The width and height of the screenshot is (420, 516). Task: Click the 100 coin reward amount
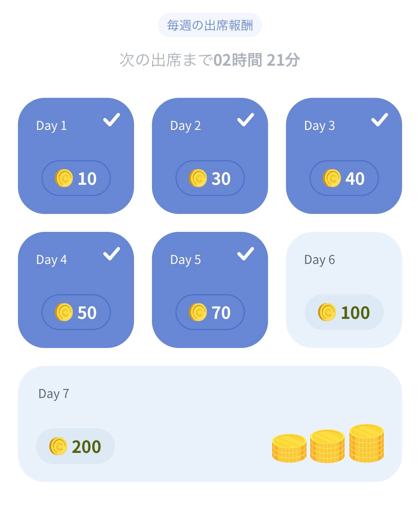tap(355, 313)
